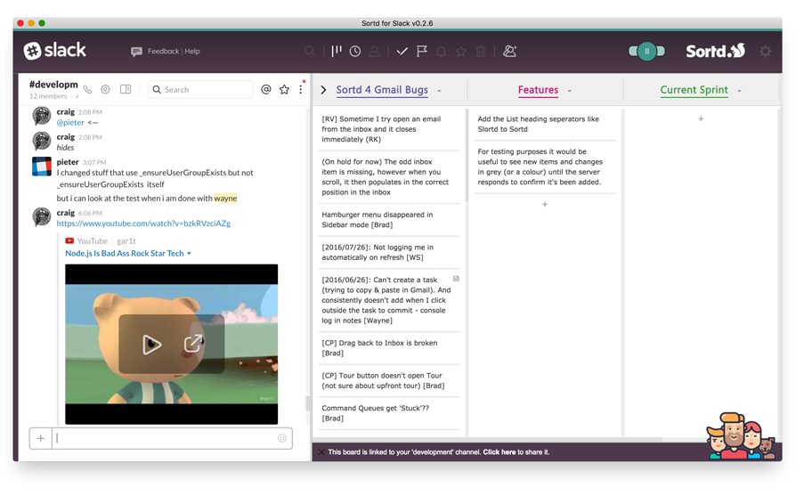Click pieter's avatar image
The width and height of the screenshot is (812, 504).
pyautogui.click(x=42, y=167)
